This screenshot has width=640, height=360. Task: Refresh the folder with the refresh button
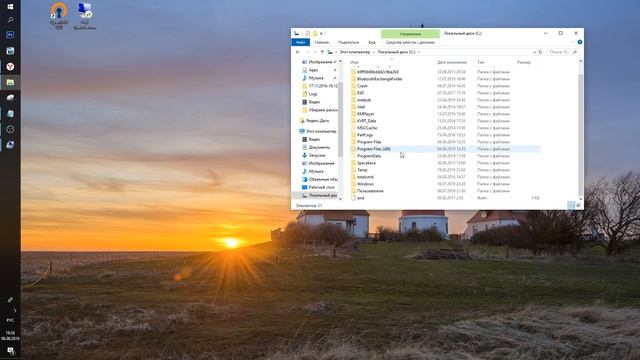click(x=540, y=52)
